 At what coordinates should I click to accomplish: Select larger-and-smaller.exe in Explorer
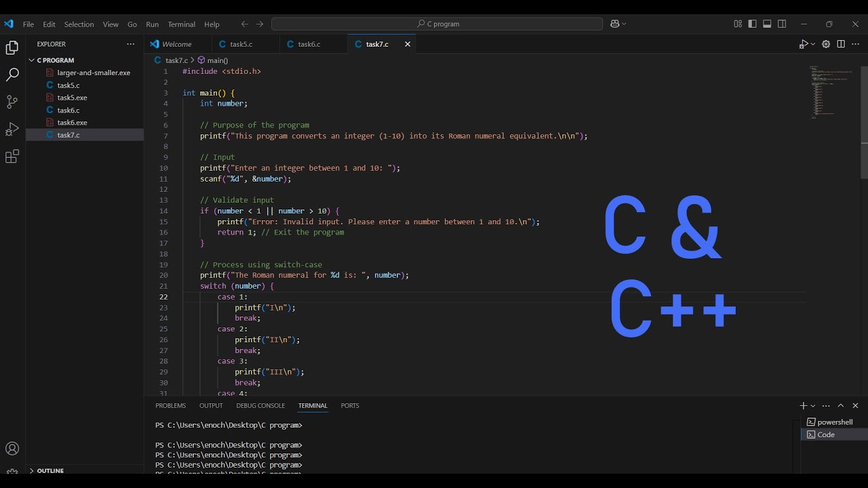coord(85,73)
